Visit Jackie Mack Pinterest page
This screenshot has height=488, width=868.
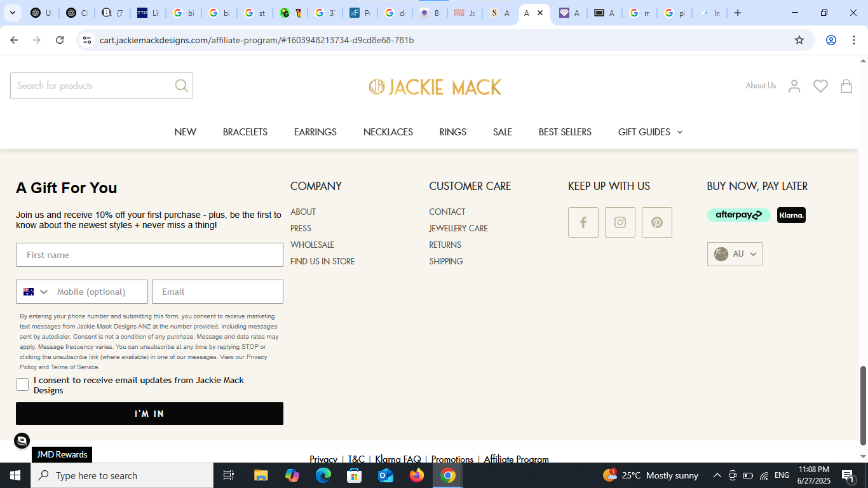pos(657,222)
